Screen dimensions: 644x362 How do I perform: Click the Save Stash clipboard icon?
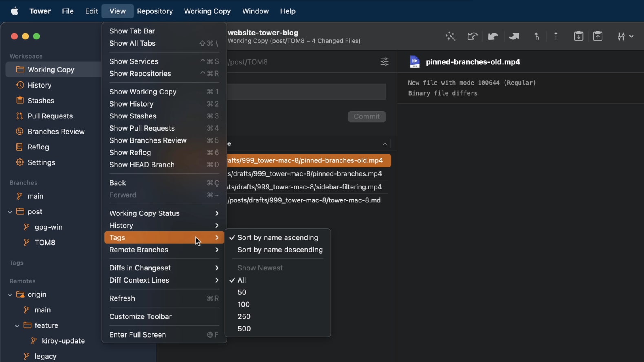pyautogui.click(x=578, y=36)
